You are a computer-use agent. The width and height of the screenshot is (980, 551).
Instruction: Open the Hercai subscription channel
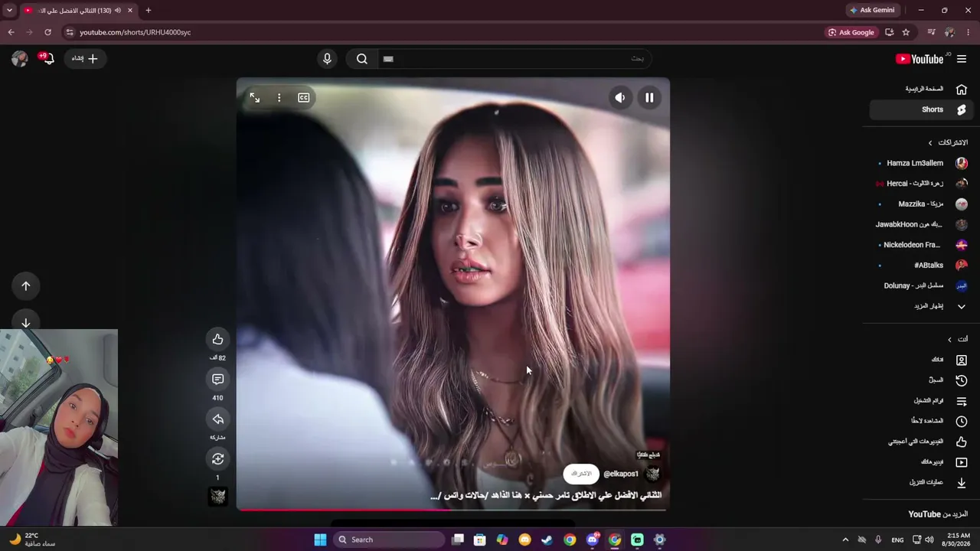click(x=922, y=184)
